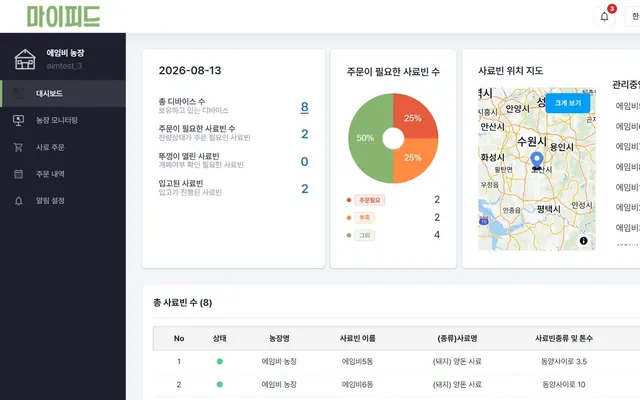Click the 총 사료빈 수 (8) heading
The height and width of the screenshot is (400, 640).
182,302
